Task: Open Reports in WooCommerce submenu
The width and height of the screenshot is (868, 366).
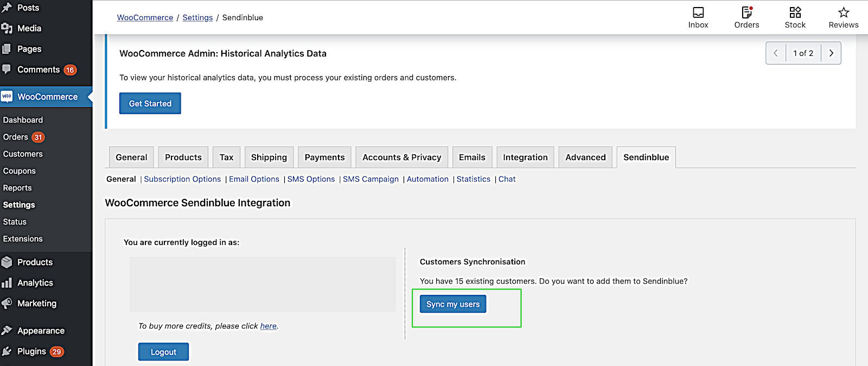Action: point(17,188)
